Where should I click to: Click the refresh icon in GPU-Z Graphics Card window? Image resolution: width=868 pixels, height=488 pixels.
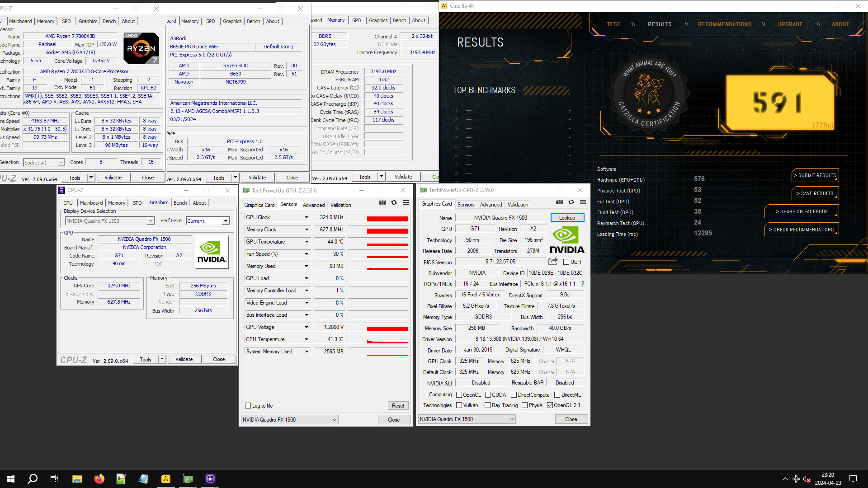tap(571, 202)
